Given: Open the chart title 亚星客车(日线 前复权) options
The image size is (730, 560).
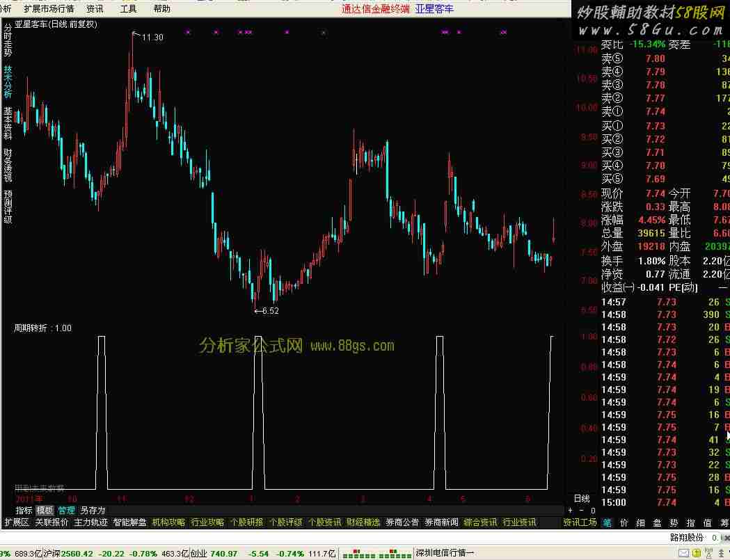Looking at the screenshot, I should (x=56, y=24).
